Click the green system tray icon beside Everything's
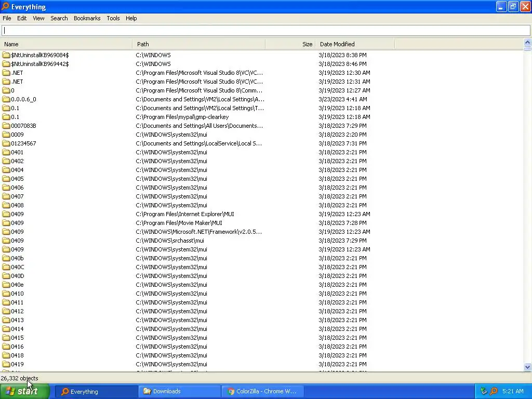This screenshot has height=399, width=532. pyautogui.click(x=484, y=391)
